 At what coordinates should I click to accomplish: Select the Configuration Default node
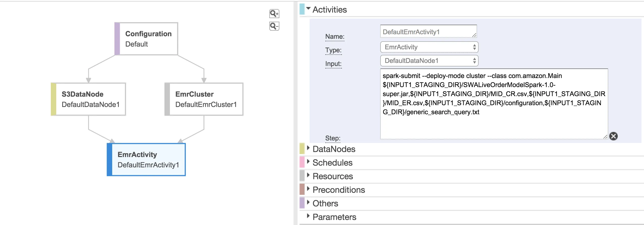pos(146,39)
